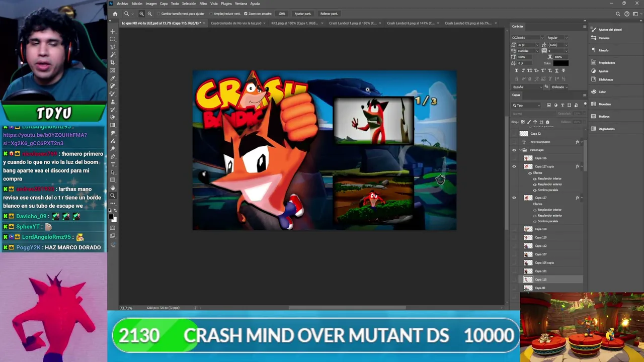Select the Zoom tool in left toolbar

click(113, 196)
